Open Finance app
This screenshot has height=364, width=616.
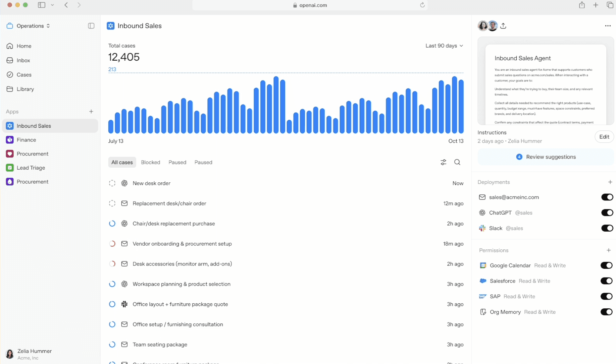click(50, 140)
